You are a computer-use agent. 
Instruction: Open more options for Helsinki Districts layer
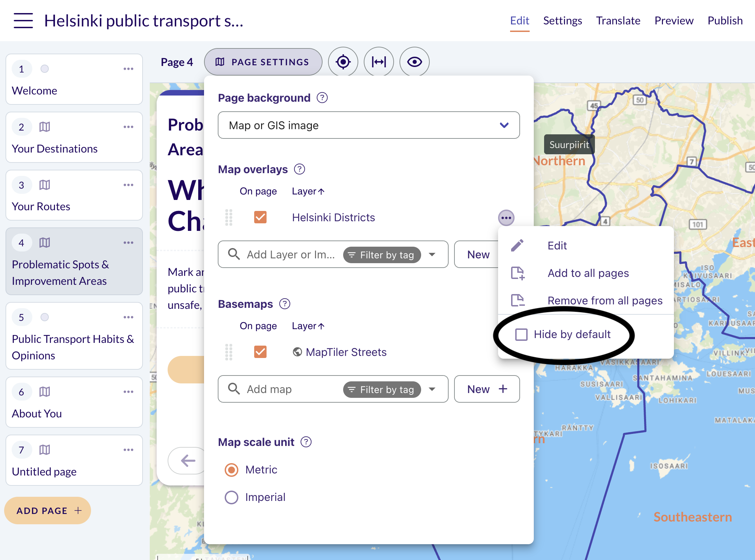tap(506, 218)
